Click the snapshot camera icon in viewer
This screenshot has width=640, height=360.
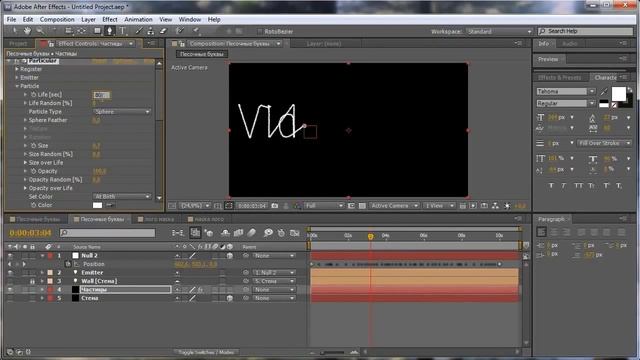[275, 206]
